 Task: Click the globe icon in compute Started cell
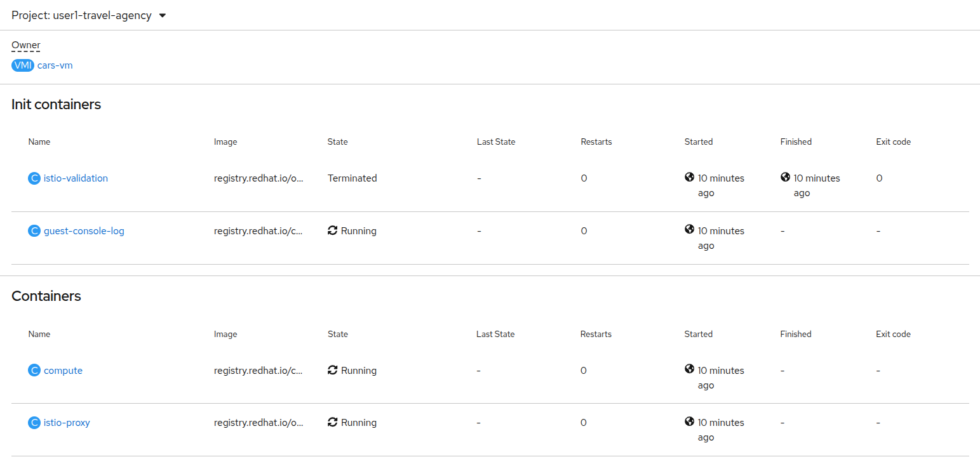coord(690,369)
